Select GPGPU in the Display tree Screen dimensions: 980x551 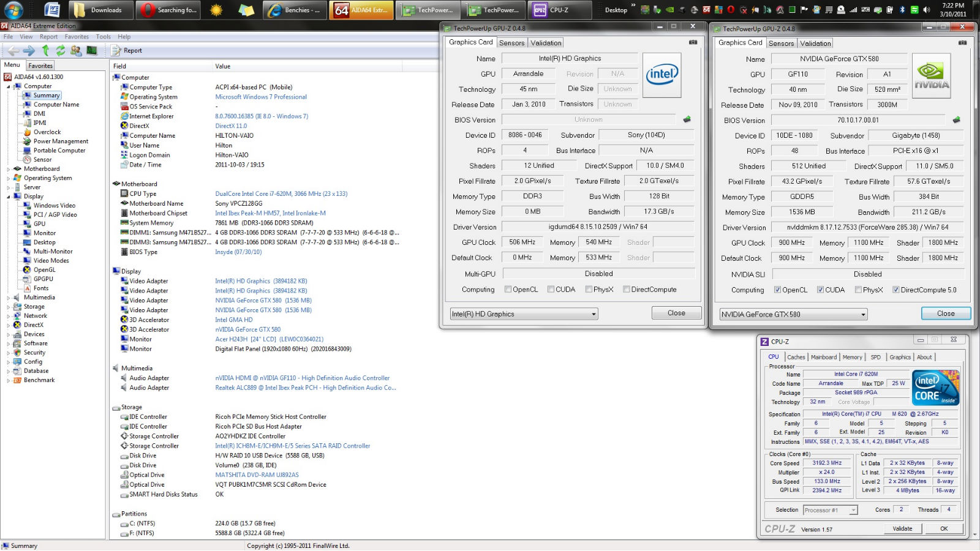tap(43, 279)
